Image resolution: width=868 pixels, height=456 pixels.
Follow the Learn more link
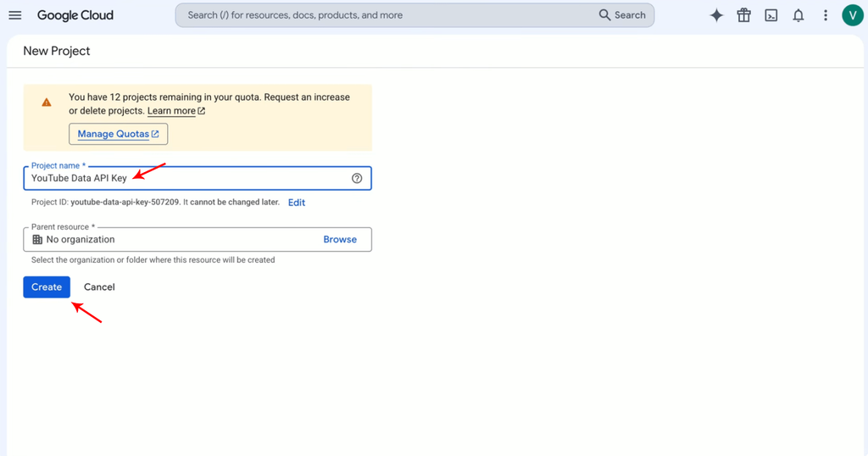(x=176, y=111)
